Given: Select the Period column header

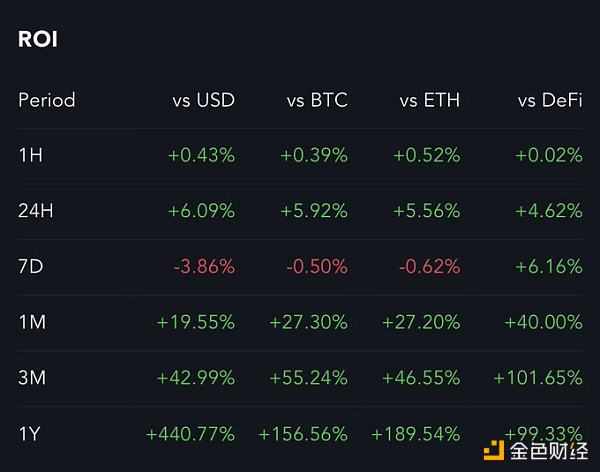Looking at the screenshot, I should (47, 100).
